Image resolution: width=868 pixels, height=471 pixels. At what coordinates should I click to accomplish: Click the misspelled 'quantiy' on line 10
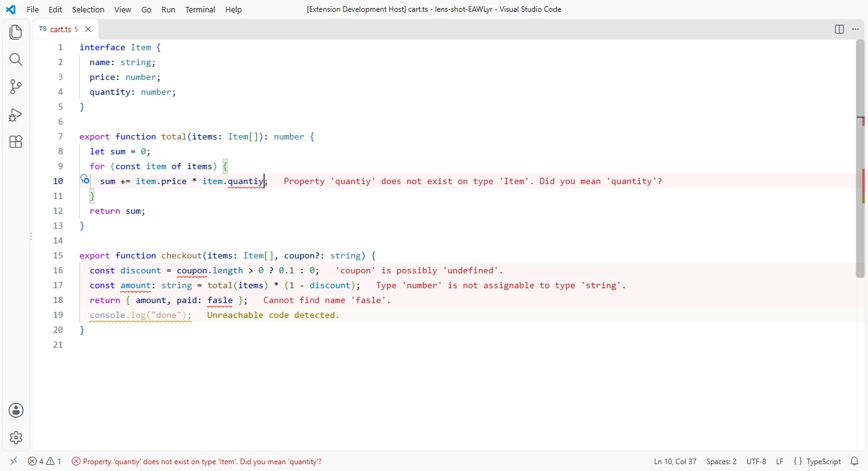pos(246,181)
